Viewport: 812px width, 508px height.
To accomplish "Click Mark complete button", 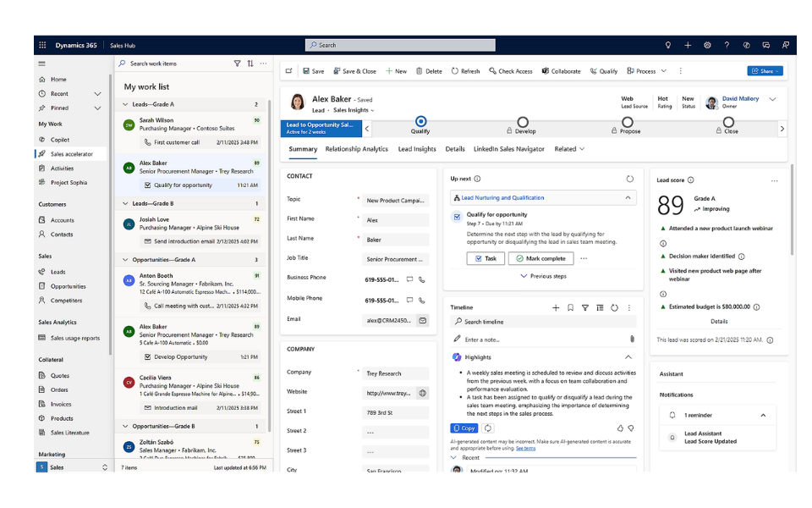I will 540,258.
